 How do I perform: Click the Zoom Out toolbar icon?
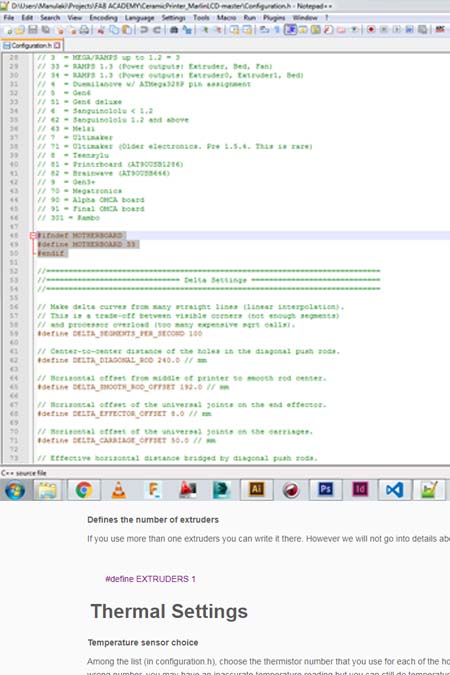click(218, 30)
